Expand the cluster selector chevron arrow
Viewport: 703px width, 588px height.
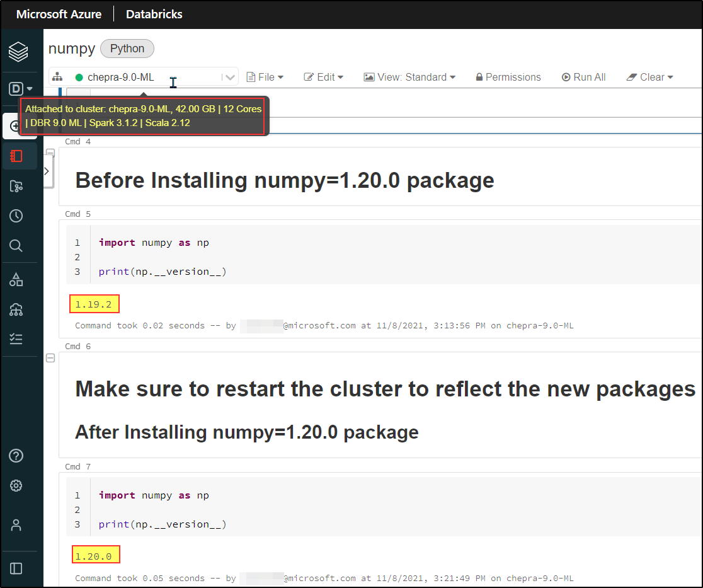230,77
